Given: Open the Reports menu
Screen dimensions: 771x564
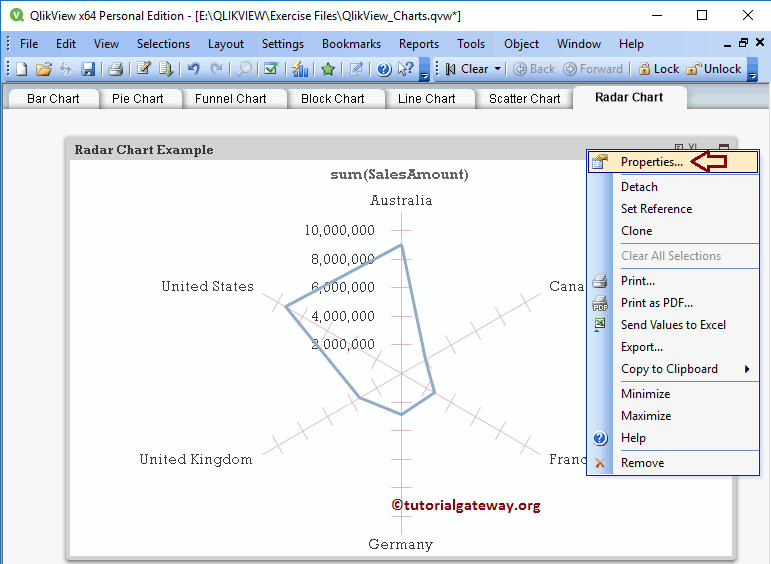Looking at the screenshot, I should 418,44.
